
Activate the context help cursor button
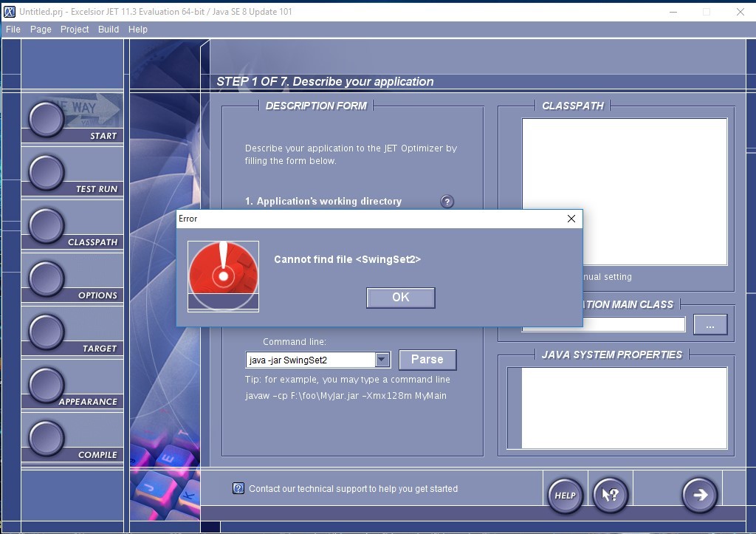(611, 496)
